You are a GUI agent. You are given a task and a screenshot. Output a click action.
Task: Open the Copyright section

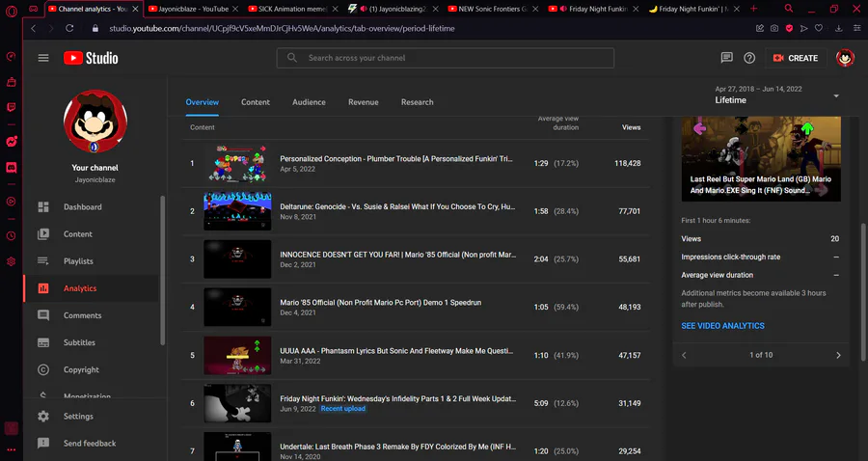click(81, 369)
